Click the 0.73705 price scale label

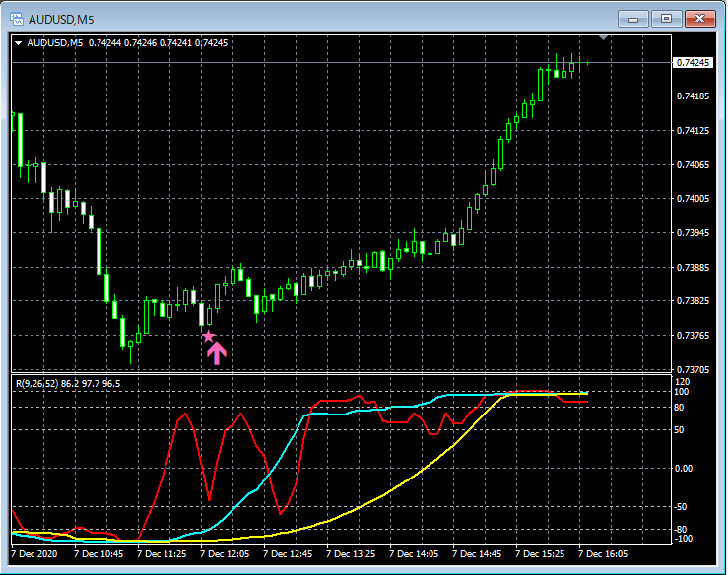(694, 369)
